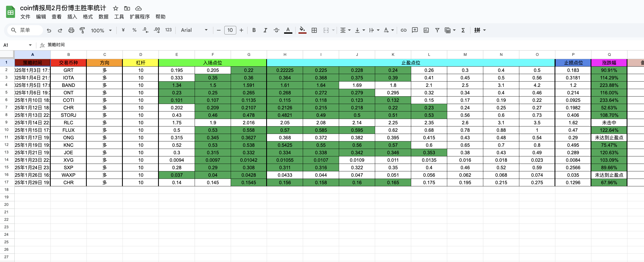Viewport: 644px width, 262px height.
Task: Open the horizontal align dropdown
Action: click(x=345, y=30)
